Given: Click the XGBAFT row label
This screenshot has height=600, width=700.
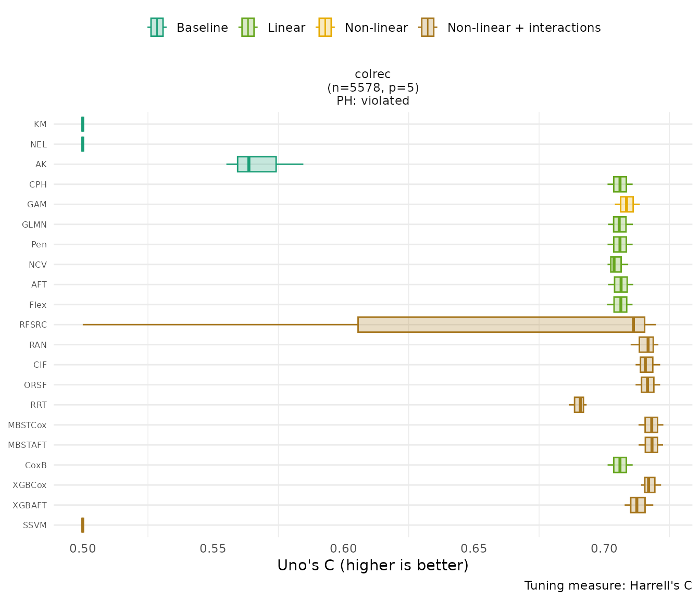Looking at the screenshot, I should pos(30,505).
